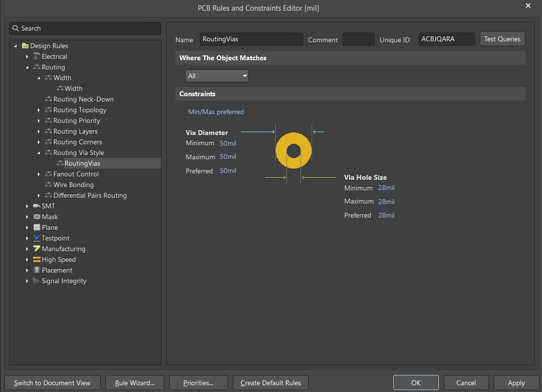Click Create Default Rules button
This screenshot has width=542, height=392.
coord(271,383)
